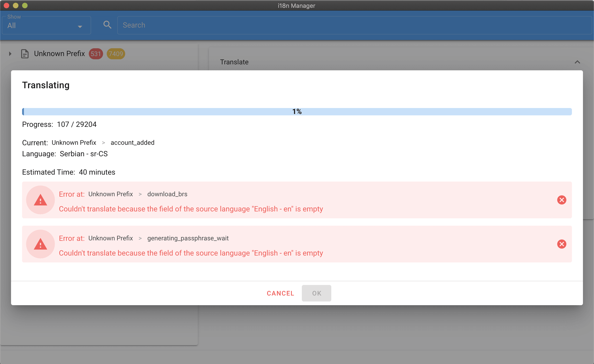Click the warning icon for generating_passphrase_wait error
The width and height of the screenshot is (594, 364).
[40, 244]
